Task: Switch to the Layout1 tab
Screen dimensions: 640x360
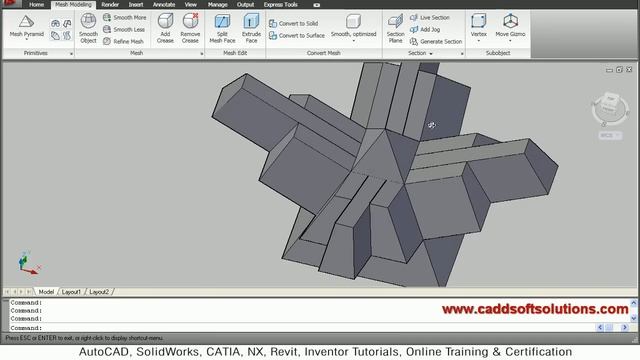Action: tap(71, 292)
